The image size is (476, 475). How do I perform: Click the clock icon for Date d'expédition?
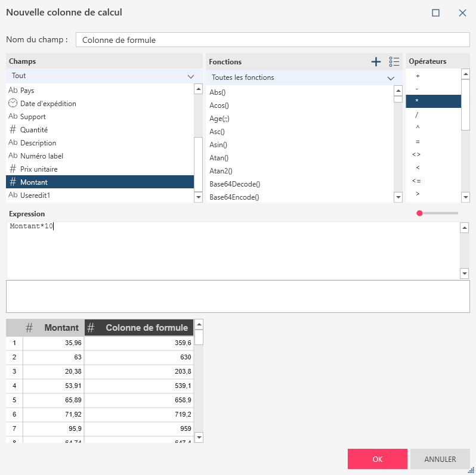click(x=13, y=103)
